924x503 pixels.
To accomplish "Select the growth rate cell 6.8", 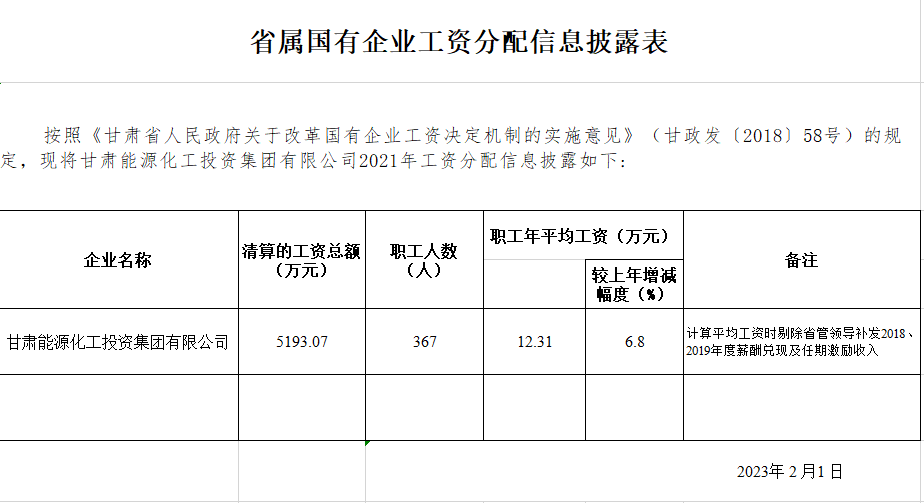I will pos(634,342).
